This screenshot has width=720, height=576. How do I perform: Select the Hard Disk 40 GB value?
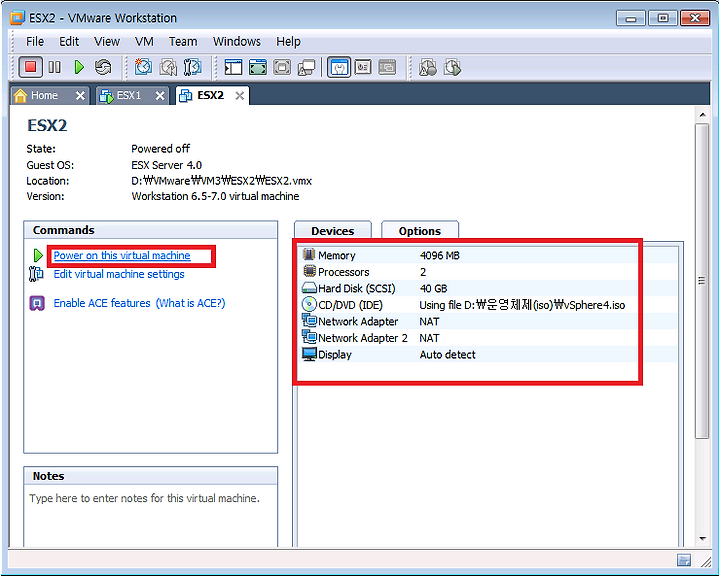pos(433,288)
